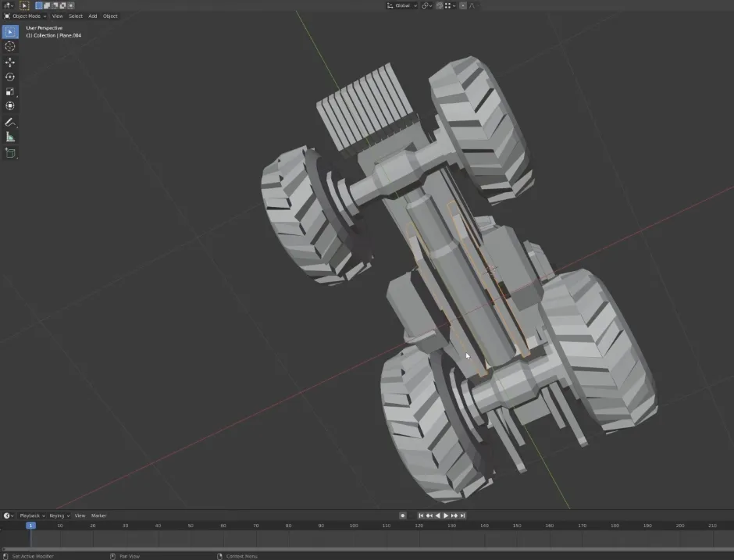Open the Add menu
This screenshot has height=560, width=734.
pyautogui.click(x=93, y=16)
